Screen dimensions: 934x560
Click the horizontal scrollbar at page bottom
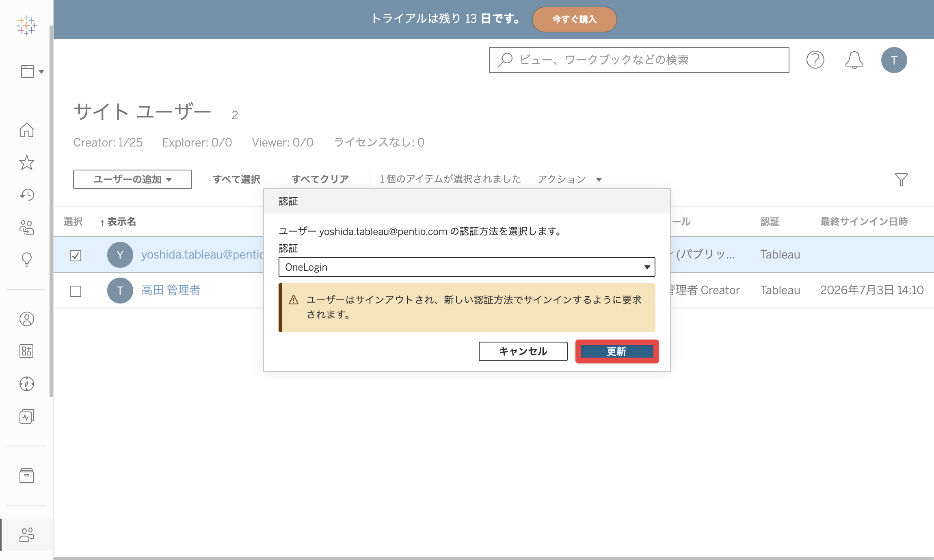[493, 558]
